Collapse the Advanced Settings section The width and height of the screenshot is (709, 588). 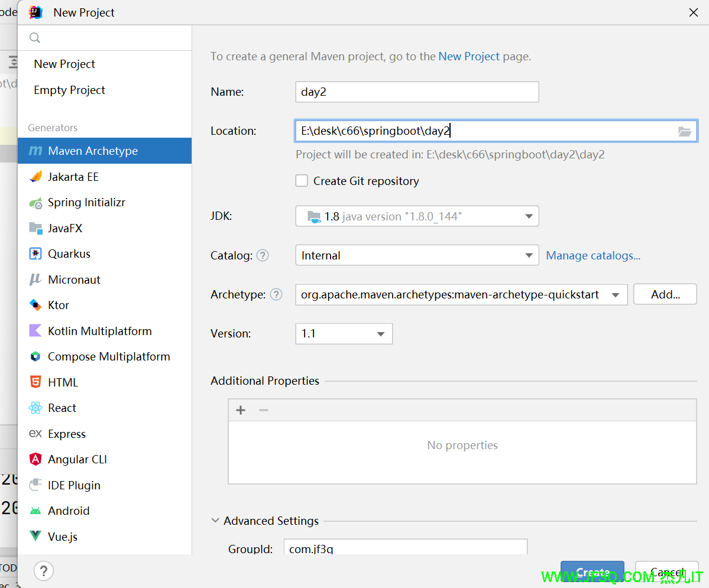pyautogui.click(x=215, y=521)
